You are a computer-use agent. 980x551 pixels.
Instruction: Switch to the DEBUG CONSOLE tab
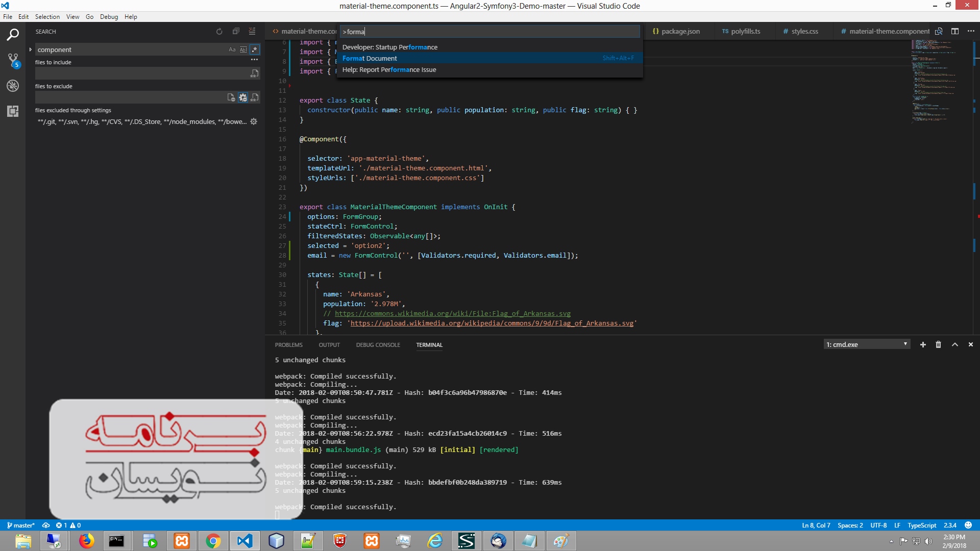(x=378, y=345)
